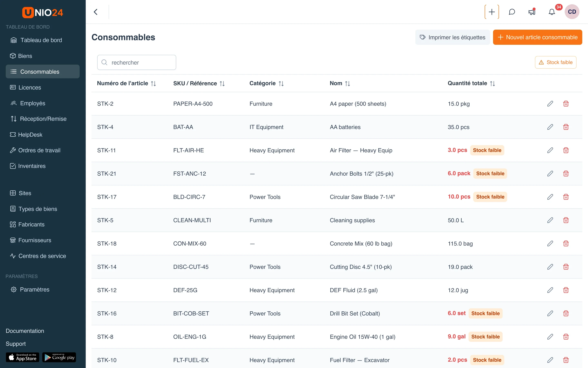Click Imprimer les étiquettes button
588x368 pixels.
[452, 37]
